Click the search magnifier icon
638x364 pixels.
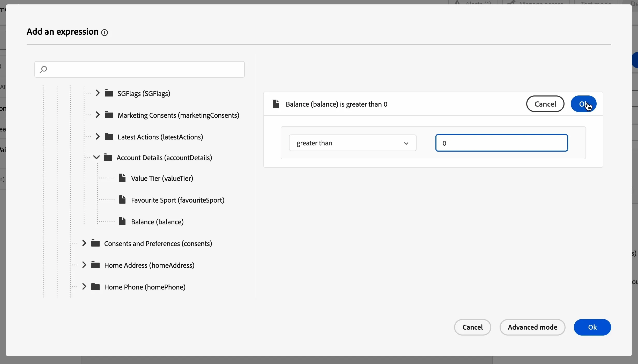43,69
